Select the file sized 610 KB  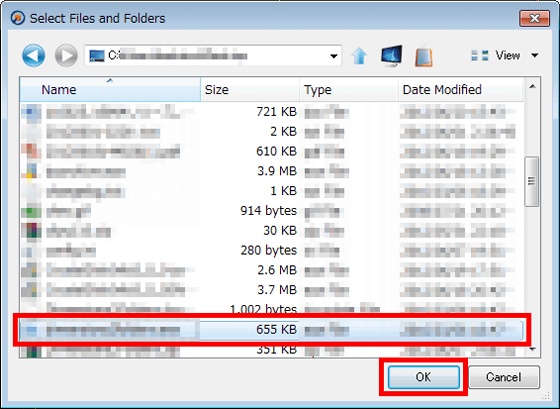[271, 151]
